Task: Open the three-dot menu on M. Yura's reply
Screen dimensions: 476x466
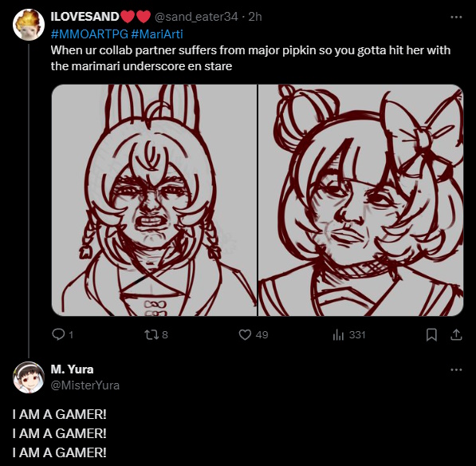Action: pyautogui.click(x=456, y=369)
